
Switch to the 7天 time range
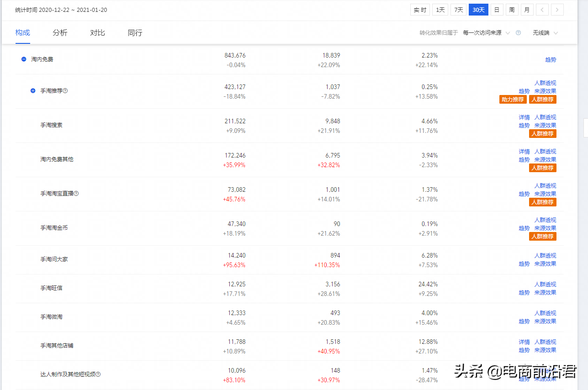click(x=458, y=9)
